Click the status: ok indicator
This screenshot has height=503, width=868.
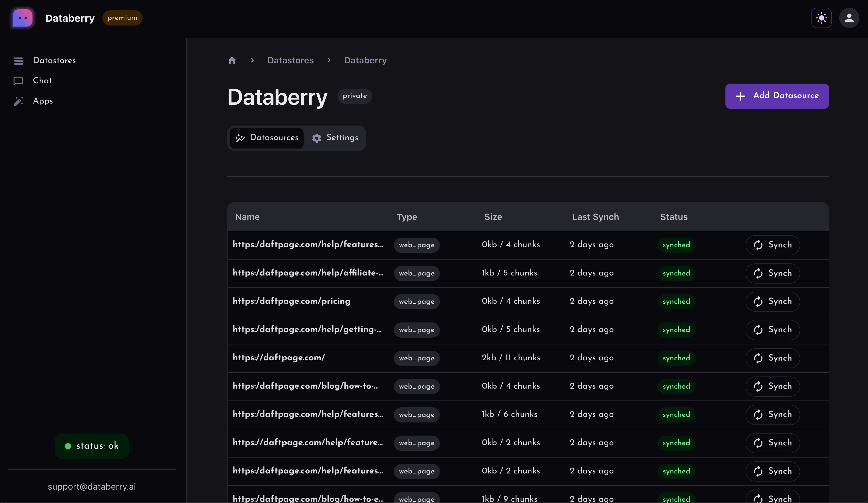(x=91, y=446)
